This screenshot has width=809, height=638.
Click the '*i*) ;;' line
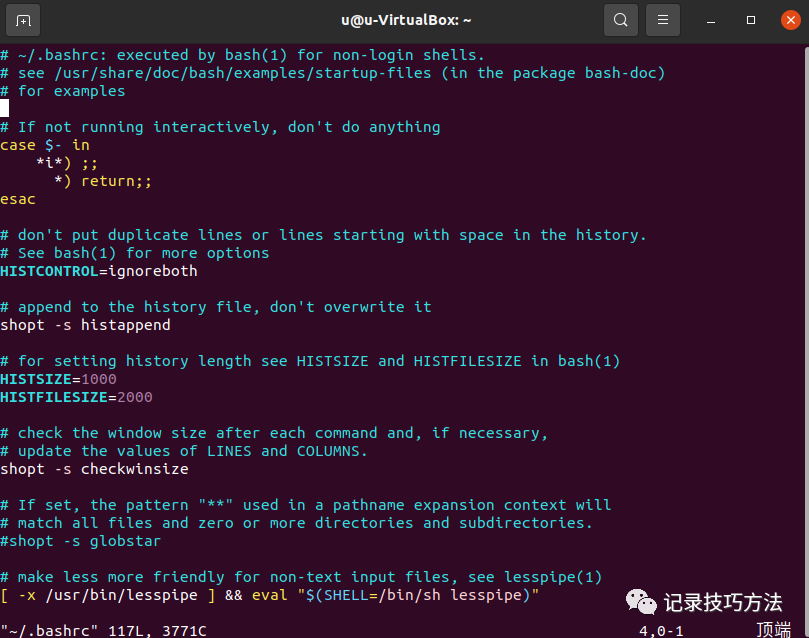click(67, 163)
